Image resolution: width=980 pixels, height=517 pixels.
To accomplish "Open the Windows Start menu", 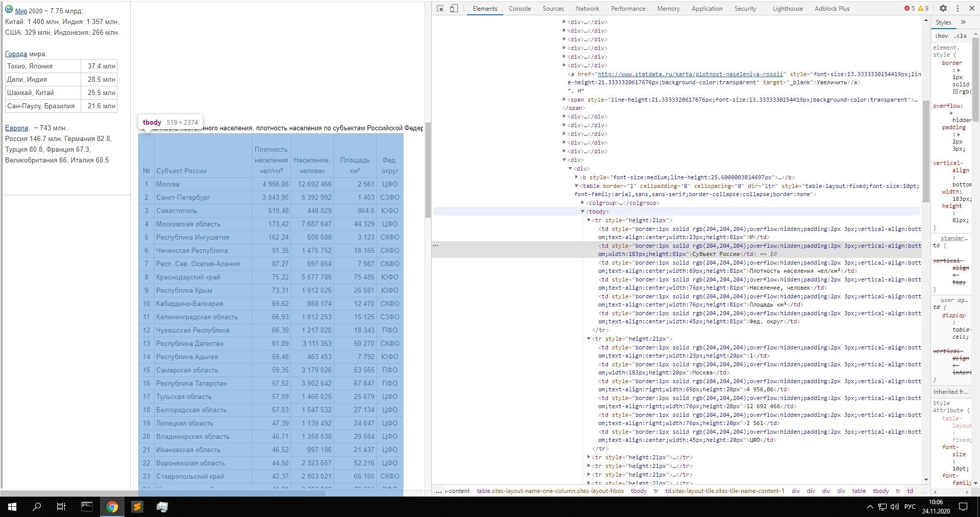I will 12,507.
